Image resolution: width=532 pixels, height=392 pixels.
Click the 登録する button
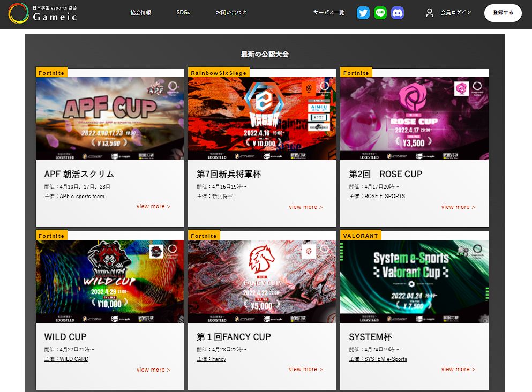click(503, 13)
